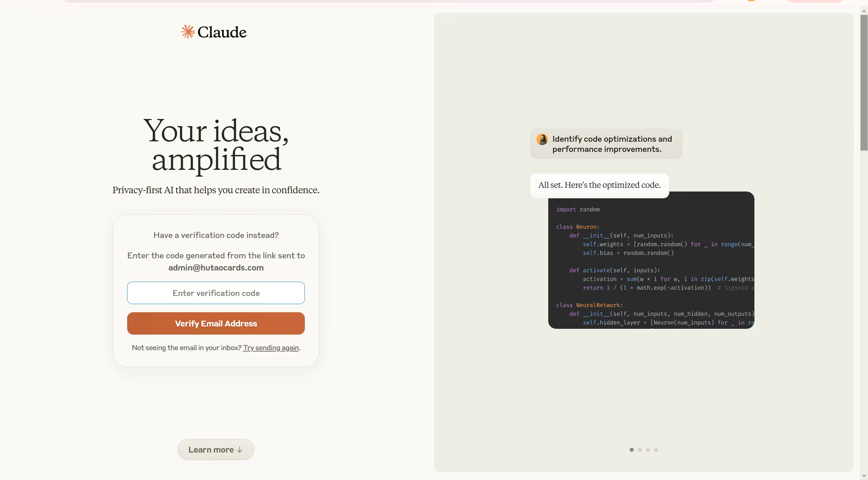Viewport: 868px width, 480px height.
Task: Switch to the third carousel slide dot
Action: (648, 450)
